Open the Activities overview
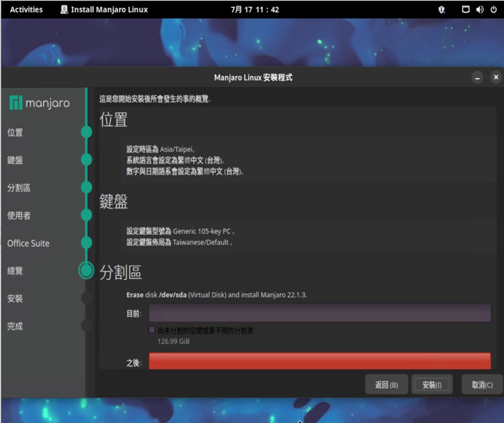 click(26, 10)
